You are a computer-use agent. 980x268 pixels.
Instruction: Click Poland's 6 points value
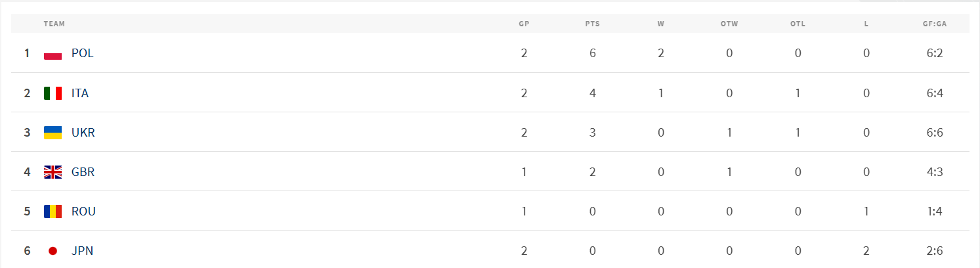point(593,53)
